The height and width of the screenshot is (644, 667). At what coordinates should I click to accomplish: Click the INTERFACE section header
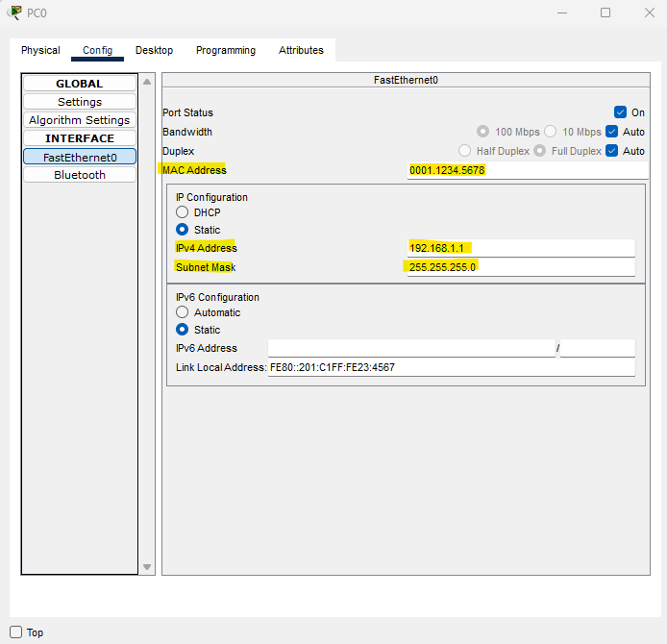(80, 138)
